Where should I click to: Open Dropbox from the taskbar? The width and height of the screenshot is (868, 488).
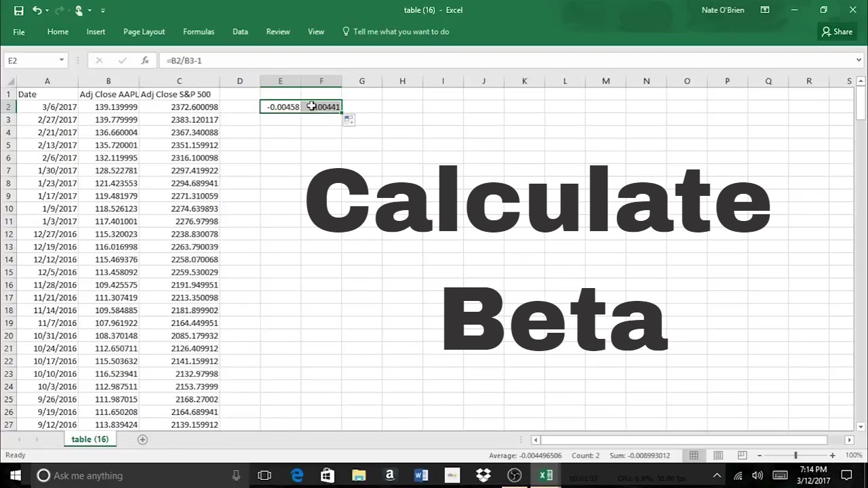[484, 475]
